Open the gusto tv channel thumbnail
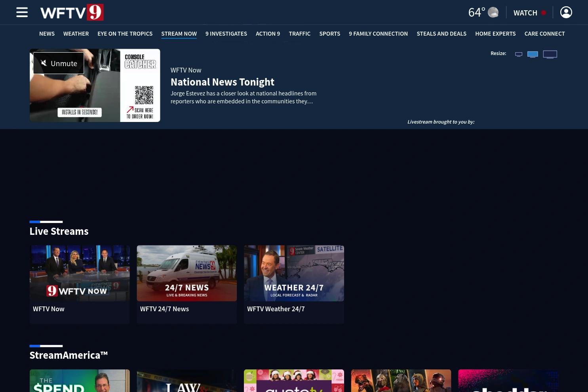The height and width of the screenshot is (392, 588). [294, 381]
